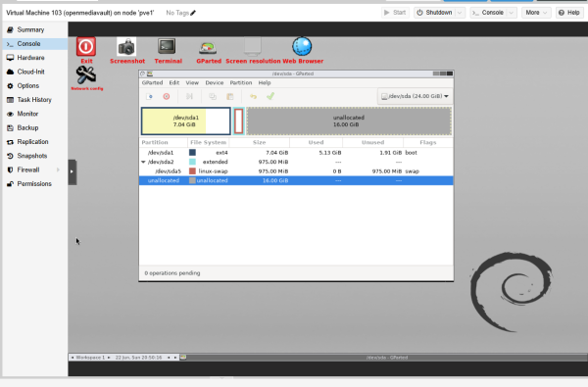Select the /dev/sda1 row in partition list
Screen dimensions: 588x387
(x=296, y=152)
